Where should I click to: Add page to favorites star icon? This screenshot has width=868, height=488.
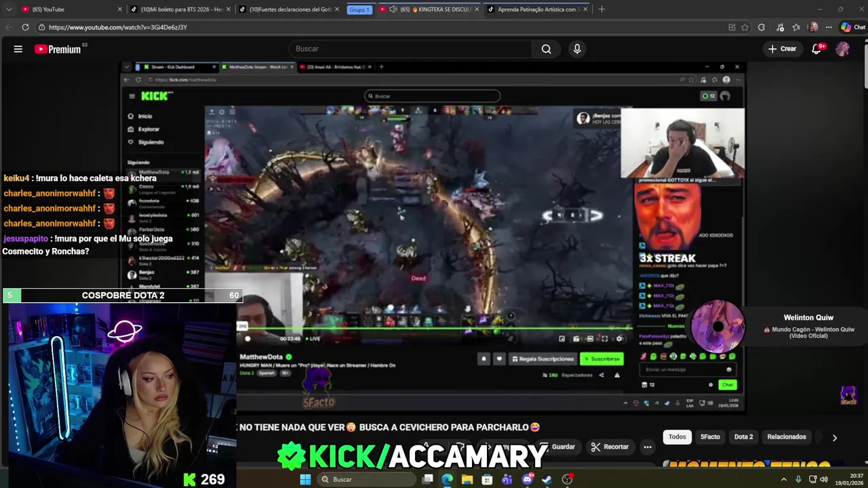(x=745, y=27)
